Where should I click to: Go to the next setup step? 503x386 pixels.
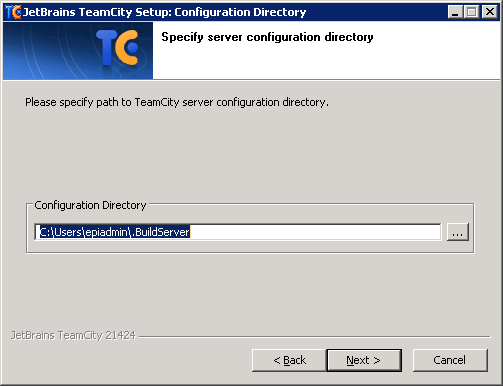364,360
